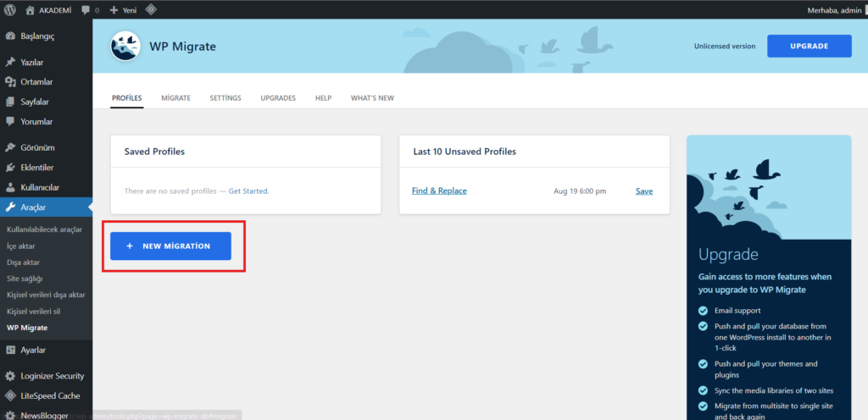Click the Ortamlar media icon
This screenshot has width=868, height=420.
click(10, 82)
